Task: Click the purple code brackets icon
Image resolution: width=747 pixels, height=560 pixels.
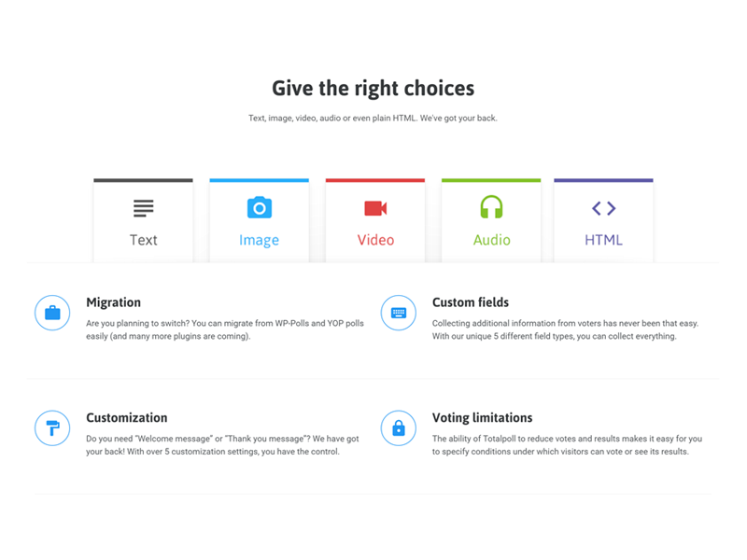Action: 603,208
